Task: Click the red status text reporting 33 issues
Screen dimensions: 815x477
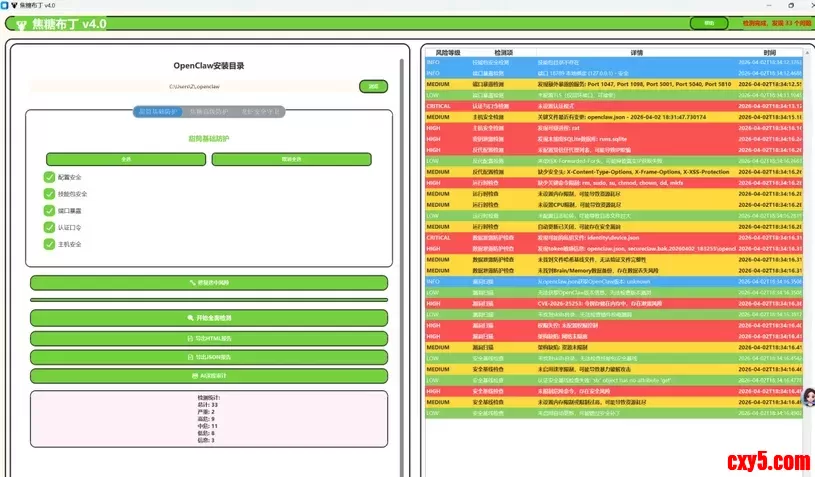Action: [777, 23]
